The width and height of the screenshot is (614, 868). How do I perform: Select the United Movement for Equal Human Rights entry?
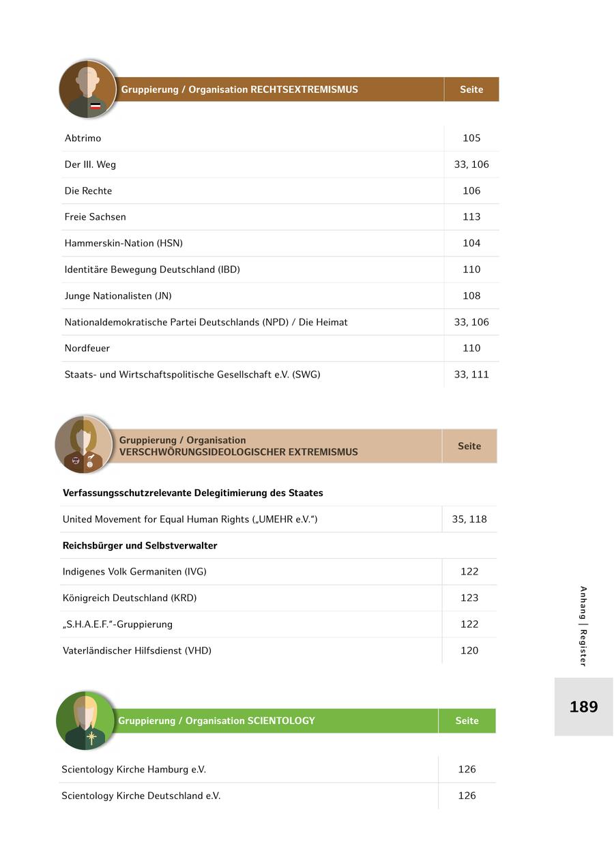(x=190, y=519)
